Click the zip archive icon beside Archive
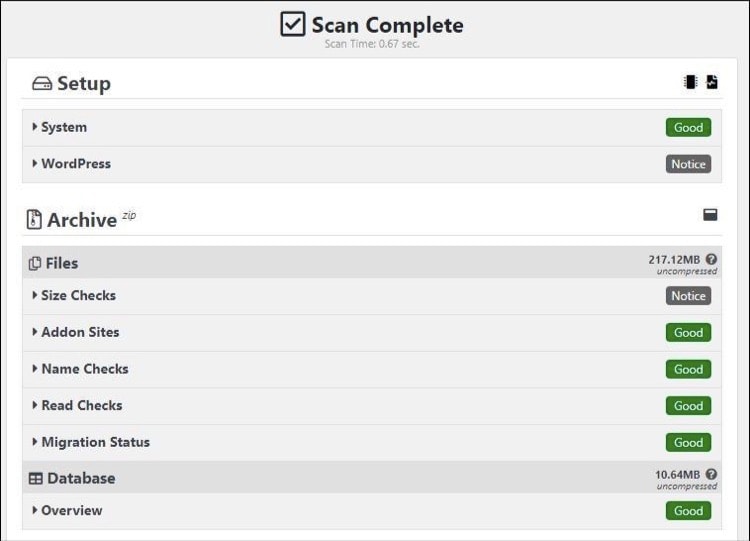The image size is (750, 541). pyautogui.click(x=34, y=220)
